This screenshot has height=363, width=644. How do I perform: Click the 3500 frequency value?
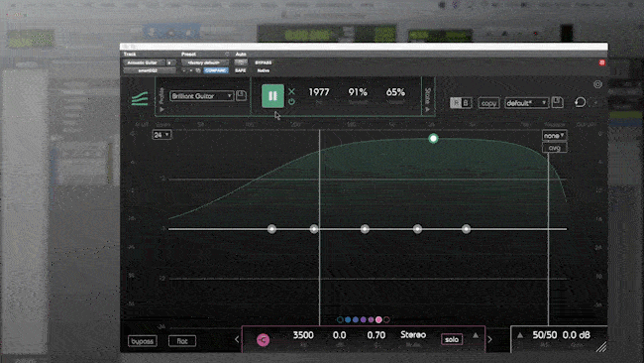(303, 335)
